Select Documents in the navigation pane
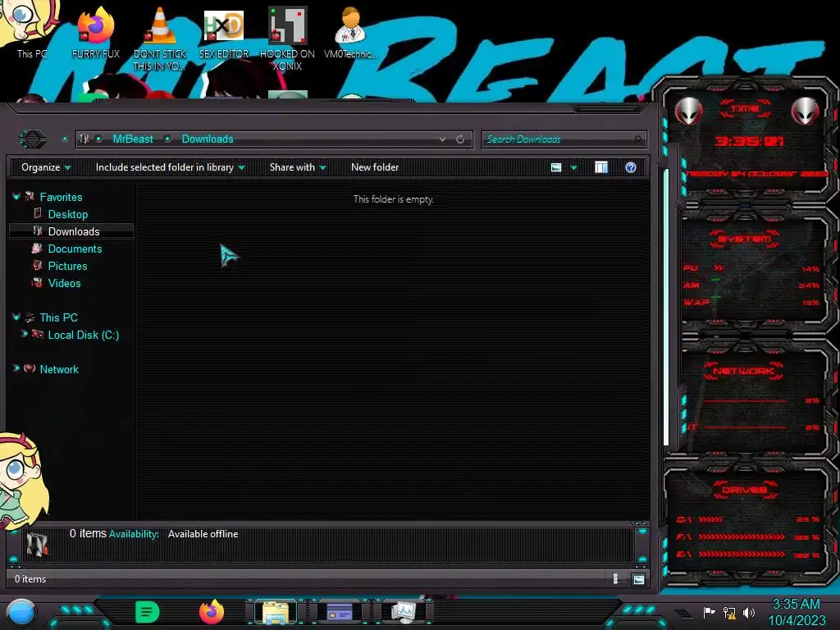This screenshot has width=840, height=630. click(x=75, y=249)
